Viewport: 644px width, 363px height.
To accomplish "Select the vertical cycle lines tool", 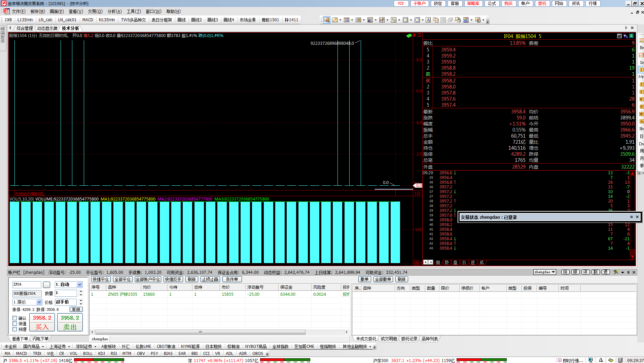I will click(x=358, y=20).
